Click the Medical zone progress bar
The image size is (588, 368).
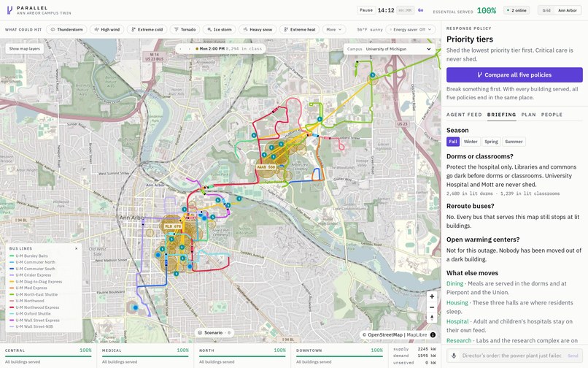[145, 356]
